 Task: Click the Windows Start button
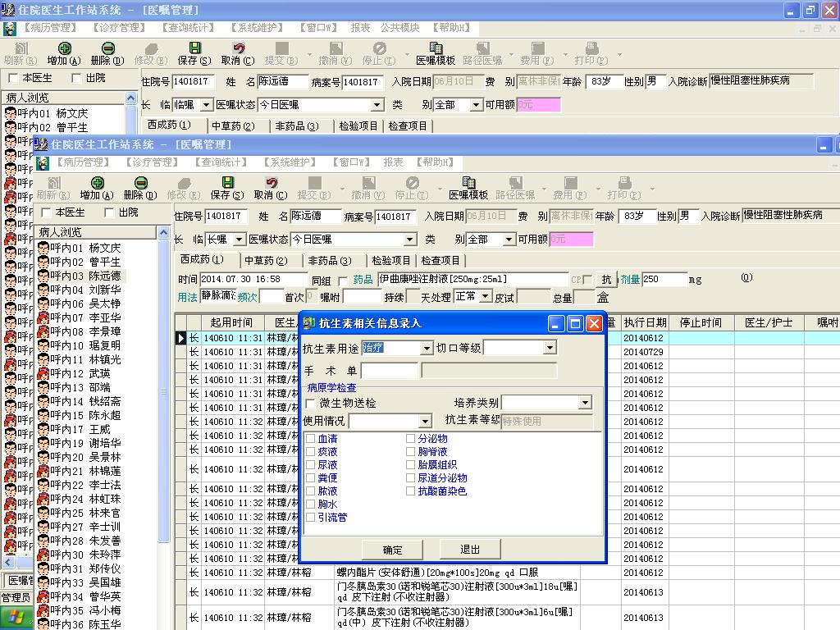[16, 617]
